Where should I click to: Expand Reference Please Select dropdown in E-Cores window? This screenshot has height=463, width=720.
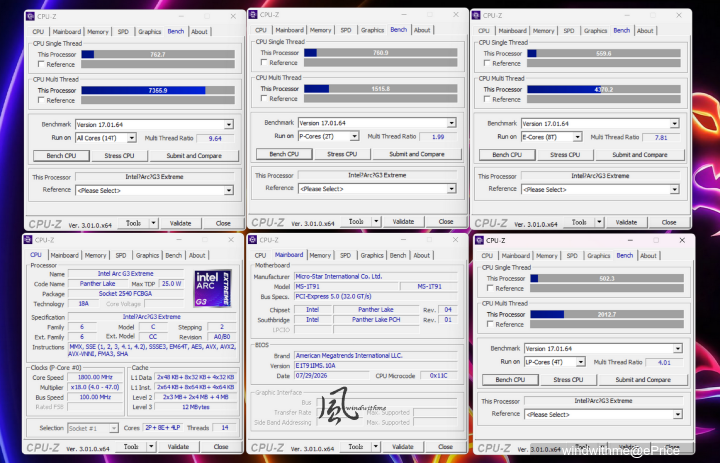[x=675, y=189]
